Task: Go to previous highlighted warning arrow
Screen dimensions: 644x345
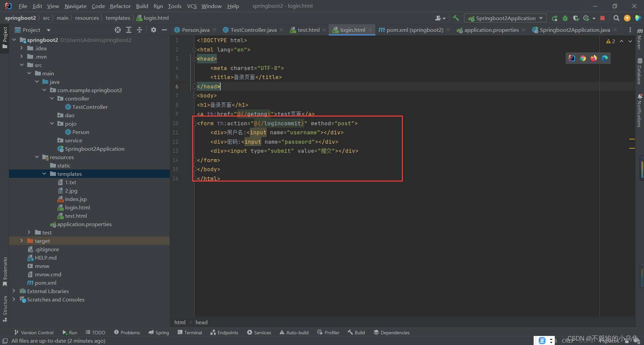Action: [622, 41]
